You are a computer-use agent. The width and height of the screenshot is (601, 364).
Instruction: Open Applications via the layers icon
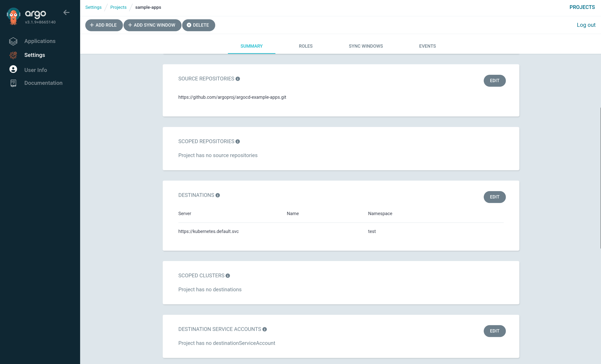(x=13, y=41)
